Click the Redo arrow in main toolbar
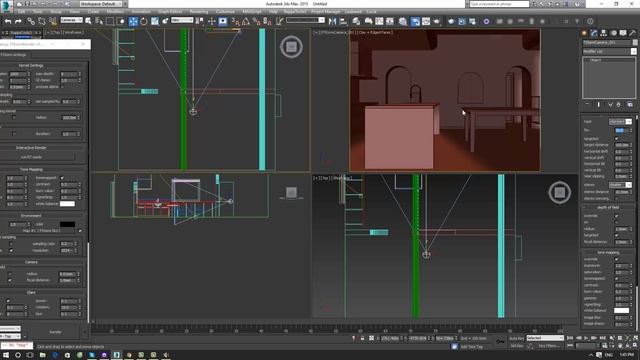The image size is (640, 360). (18, 21)
